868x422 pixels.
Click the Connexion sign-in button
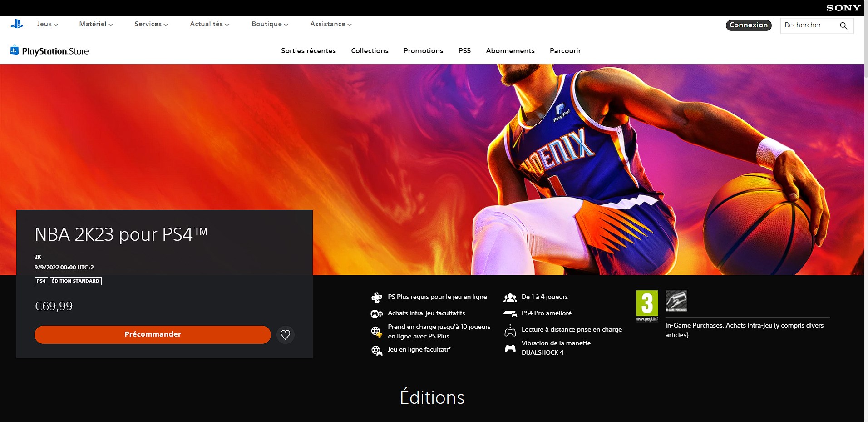click(x=748, y=25)
